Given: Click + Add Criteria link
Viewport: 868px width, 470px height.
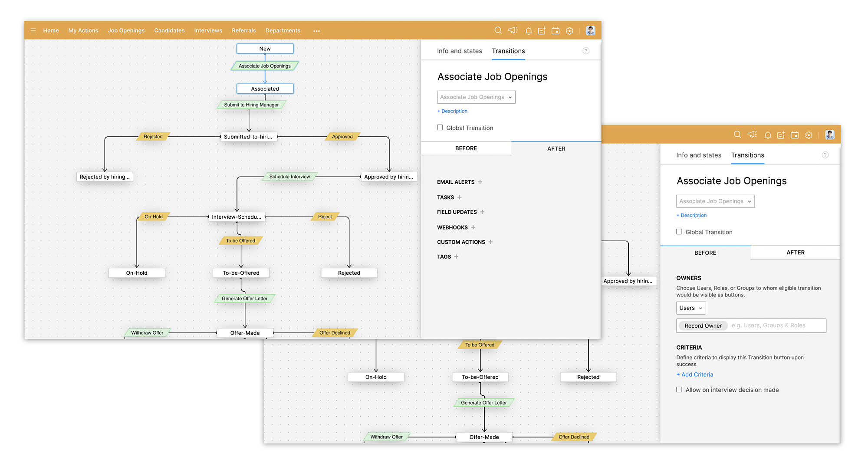Looking at the screenshot, I should 694,375.
